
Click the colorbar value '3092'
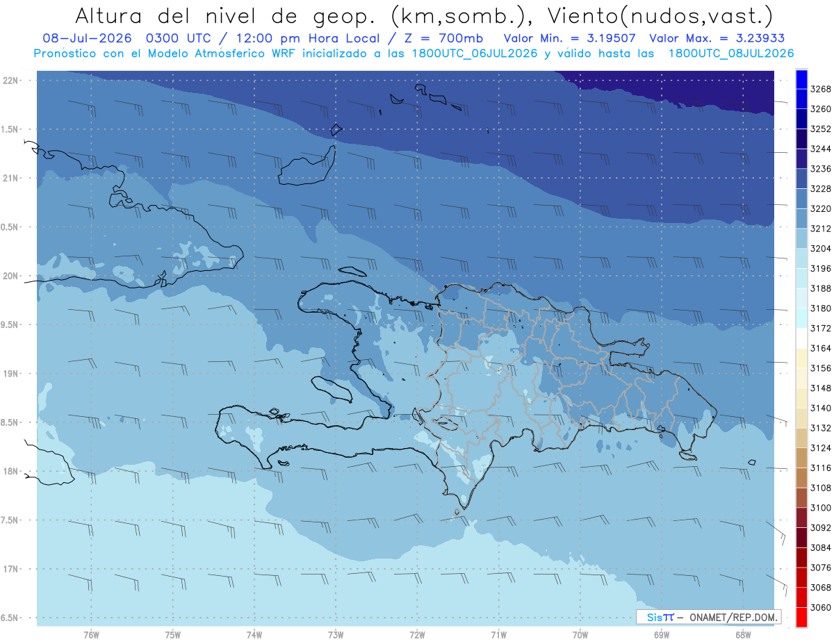tap(821, 527)
